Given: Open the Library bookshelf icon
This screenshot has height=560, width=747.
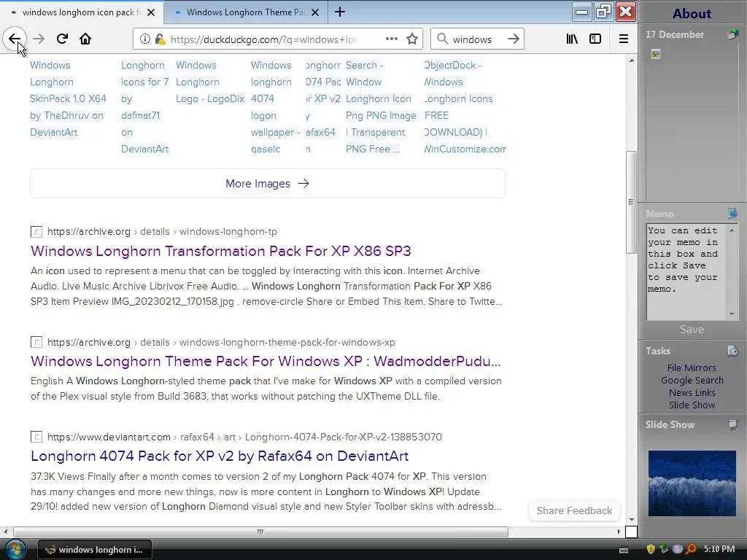Looking at the screenshot, I should click(572, 39).
